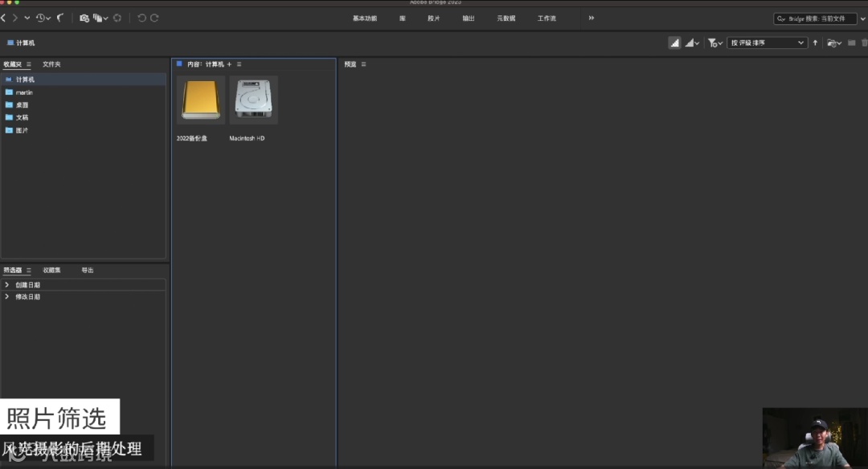Toggle ascending sort order arrow
The image size is (868, 469).
pos(815,43)
